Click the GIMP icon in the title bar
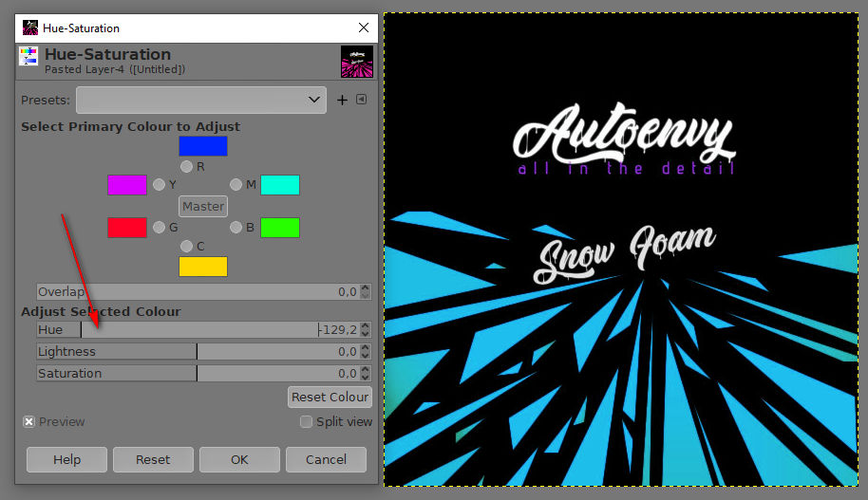The width and height of the screenshot is (868, 500). pos(29,28)
